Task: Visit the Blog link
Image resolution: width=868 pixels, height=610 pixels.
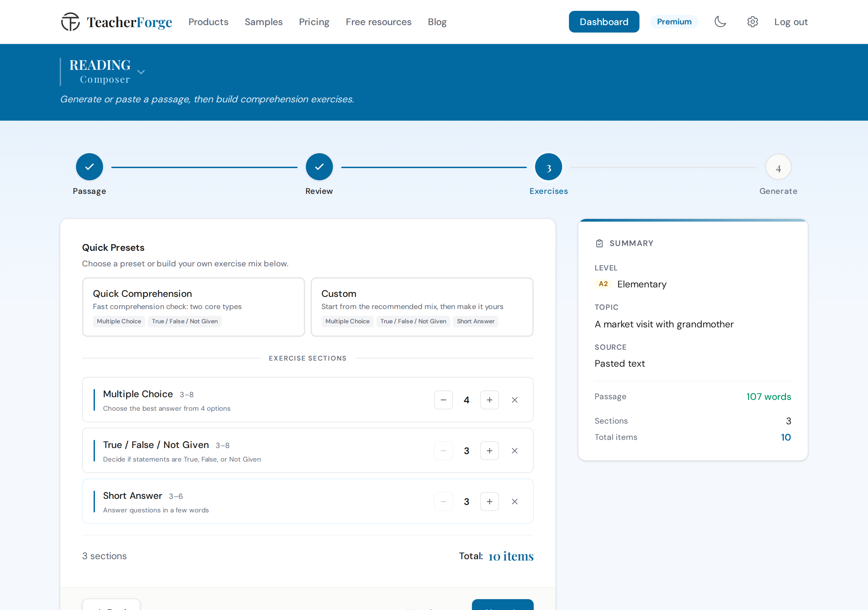Action: click(x=437, y=22)
